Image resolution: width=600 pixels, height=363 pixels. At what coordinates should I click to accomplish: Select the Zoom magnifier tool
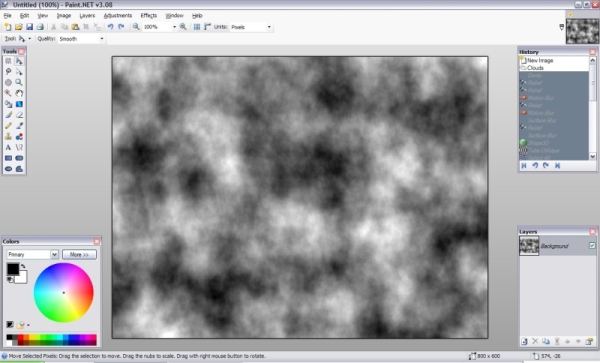pos(19,82)
